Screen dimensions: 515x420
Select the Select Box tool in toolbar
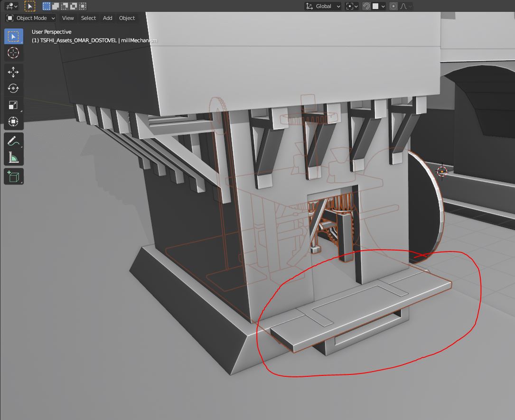click(13, 37)
